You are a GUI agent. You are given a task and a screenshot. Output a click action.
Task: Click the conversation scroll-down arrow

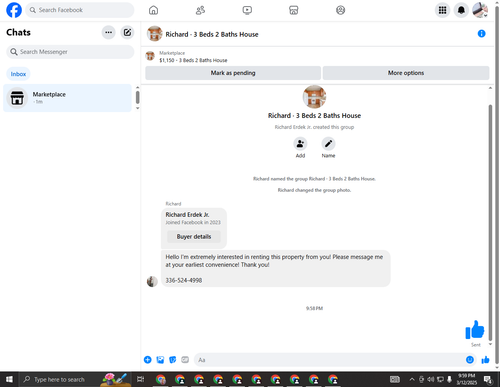(490, 344)
